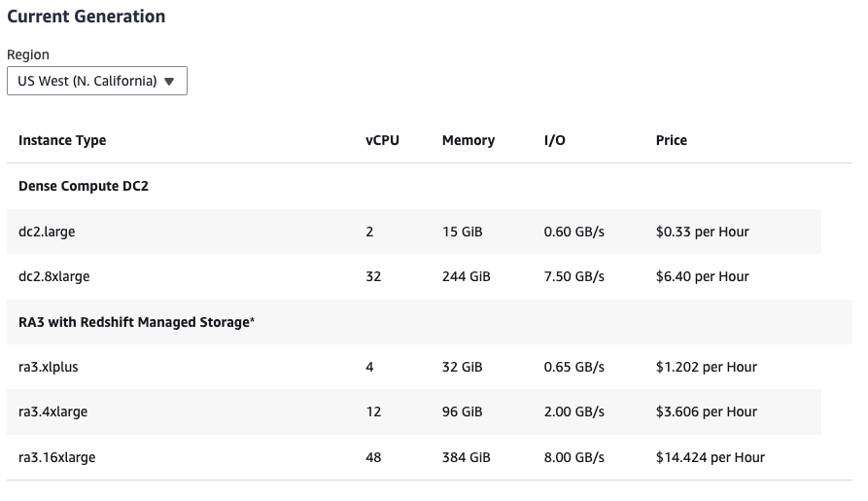Click the '96 GiB' memory cell
Image resolution: width=868 pixels, height=501 pixels.
463,412
